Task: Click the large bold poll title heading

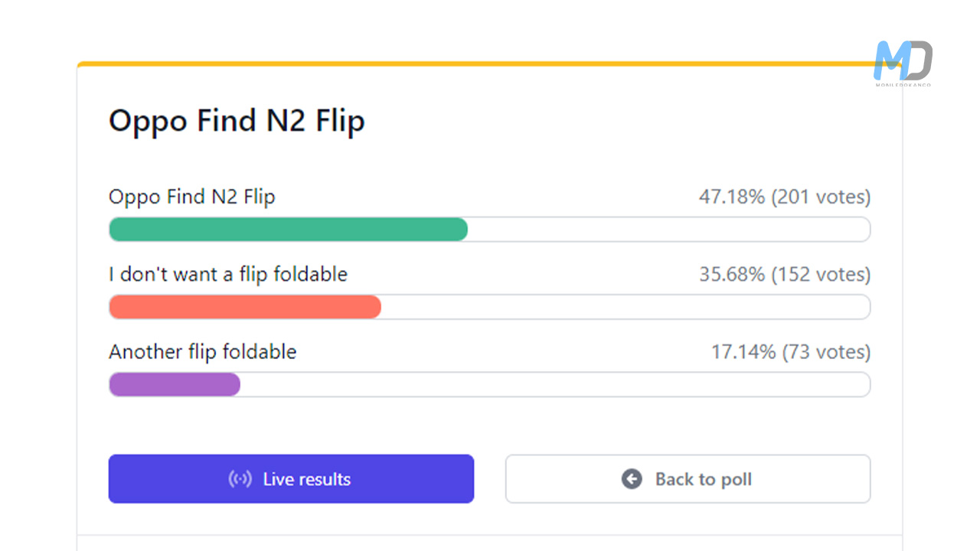Action: [x=237, y=121]
